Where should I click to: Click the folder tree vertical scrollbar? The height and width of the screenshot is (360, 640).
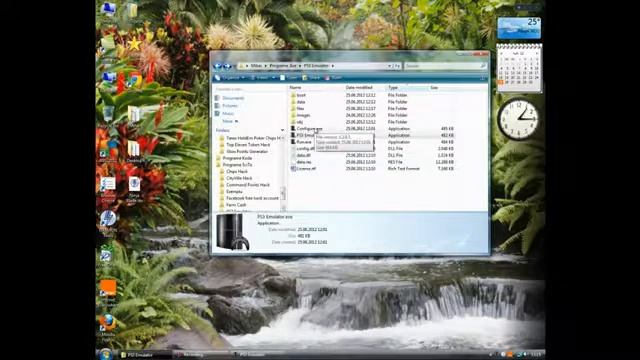coord(283,193)
